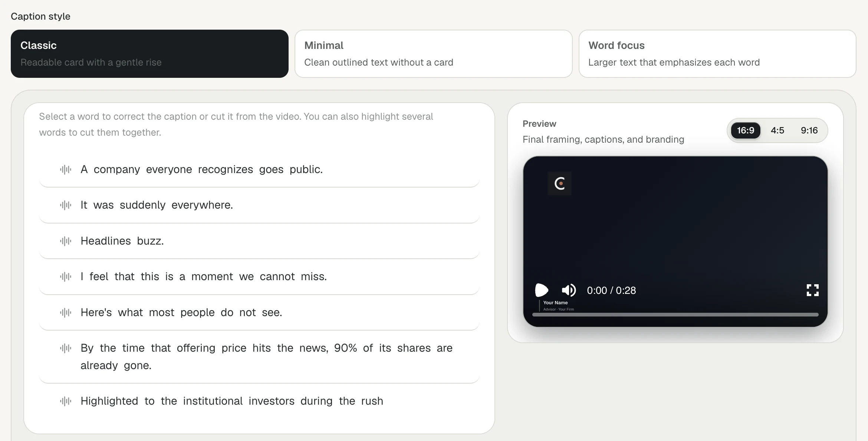Select the word "public."
This screenshot has height=441, width=868.
(306, 169)
